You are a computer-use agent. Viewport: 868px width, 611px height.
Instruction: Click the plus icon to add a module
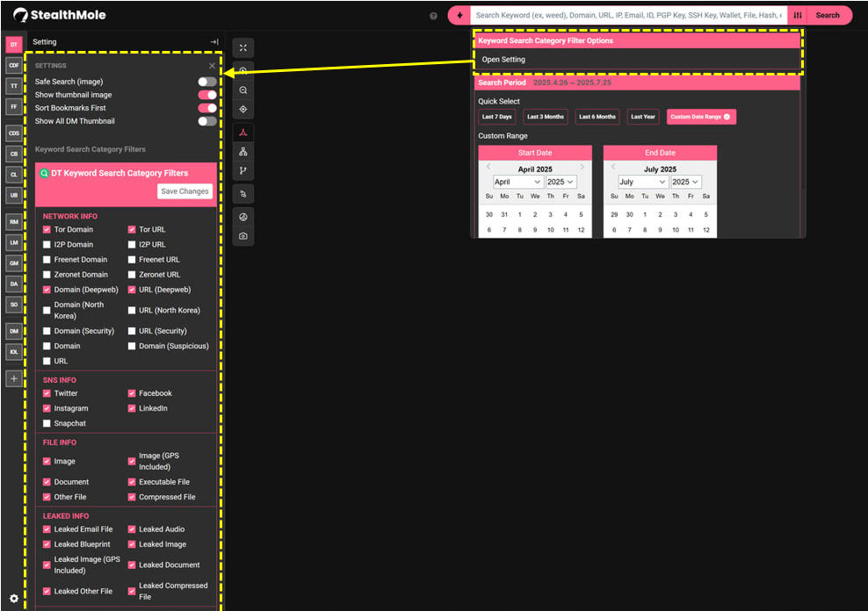(x=14, y=378)
